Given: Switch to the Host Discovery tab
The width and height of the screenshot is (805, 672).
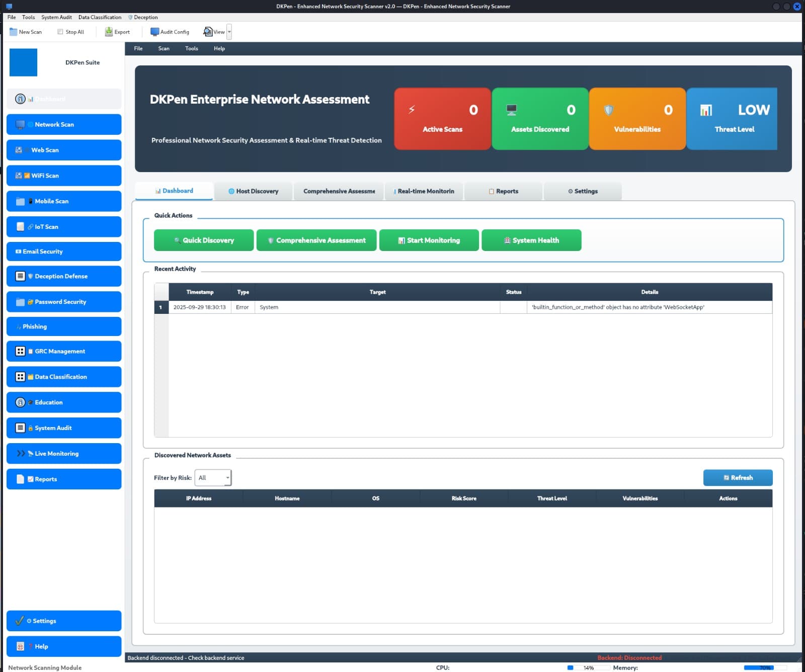Looking at the screenshot, I should 254,191.
